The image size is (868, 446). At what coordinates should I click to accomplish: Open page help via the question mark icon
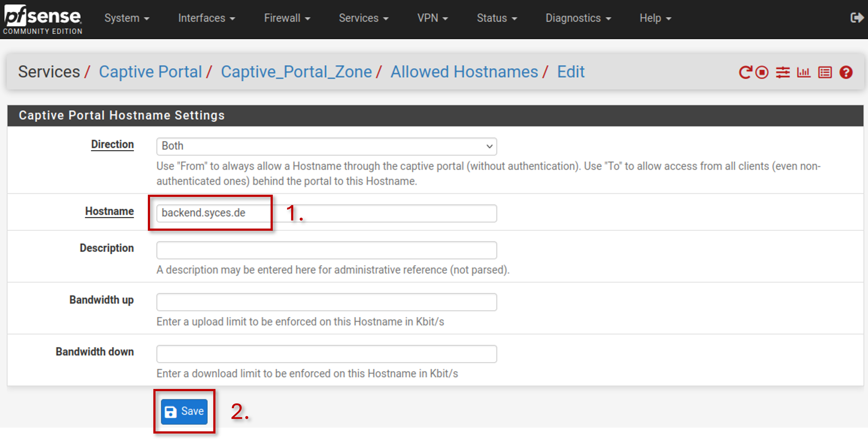[846, 72]
